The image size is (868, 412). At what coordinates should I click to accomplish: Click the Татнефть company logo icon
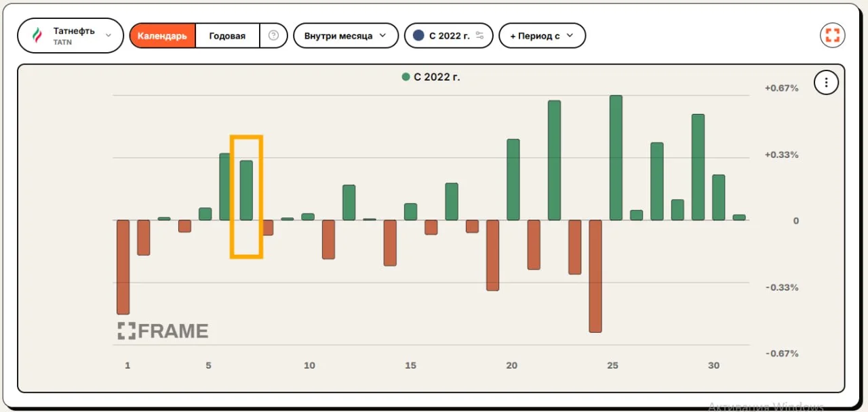coord(37,36)
